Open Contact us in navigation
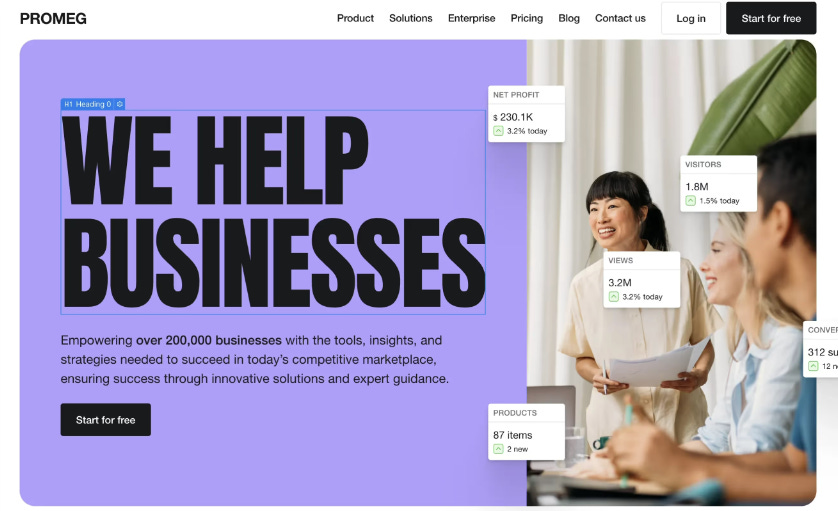This screenshot has width=838, height=511. pos(620,18)
